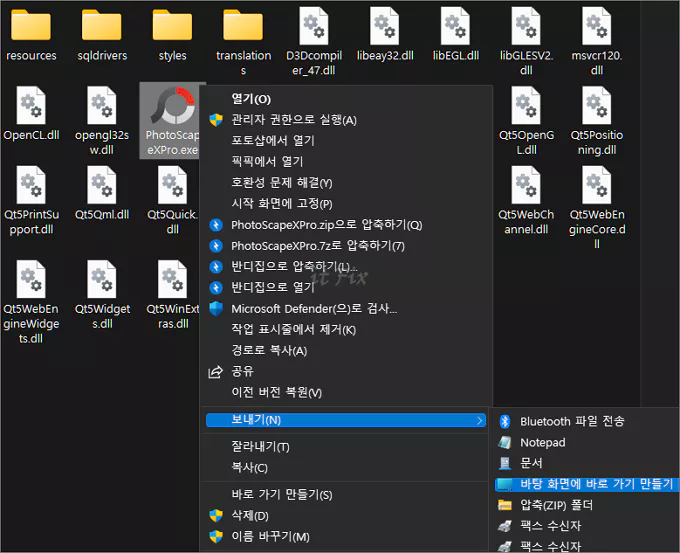This screenshot has width=680, height=553.
Task: Select Qt5WinExtras.dll file
Action: (173, 295)
